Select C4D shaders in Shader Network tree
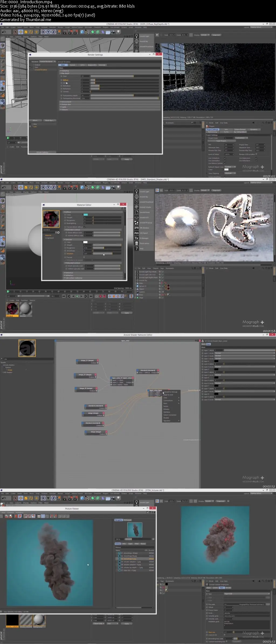The height and width of the screenshot is (644, 276). tap(8, 372)
